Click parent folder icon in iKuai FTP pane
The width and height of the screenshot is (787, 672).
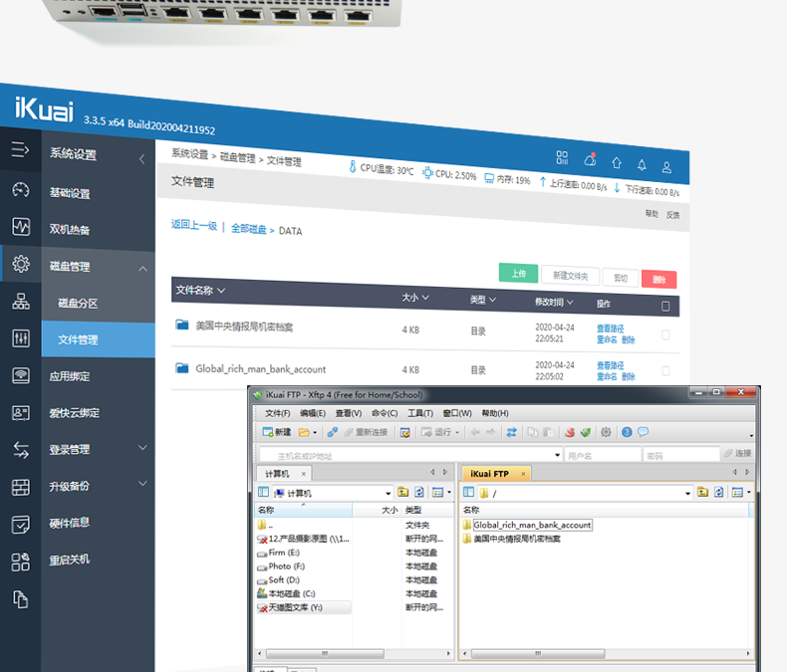[702, 492]
